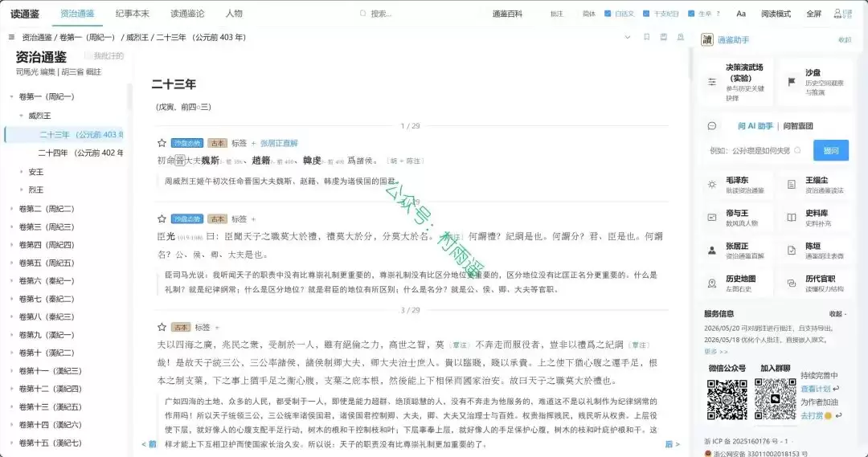Open 张居正 person icon entry

click(x=712, y=251)
